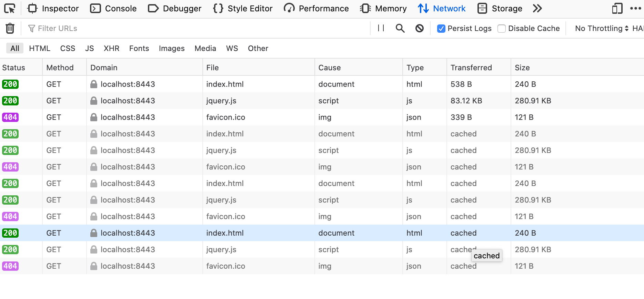Select the All filter
This screenshot has height=299, width=644.
15,48
